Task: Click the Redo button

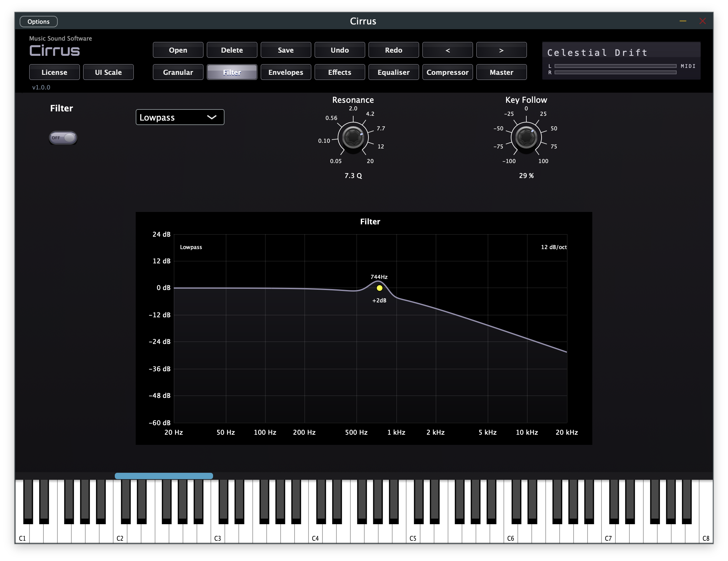Action: tap(394, 50)
